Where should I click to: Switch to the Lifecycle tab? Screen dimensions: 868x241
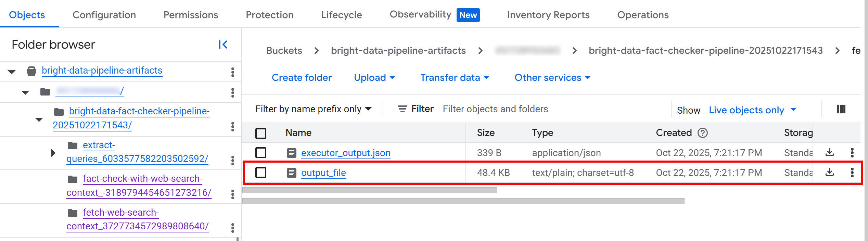pos(341,15)
